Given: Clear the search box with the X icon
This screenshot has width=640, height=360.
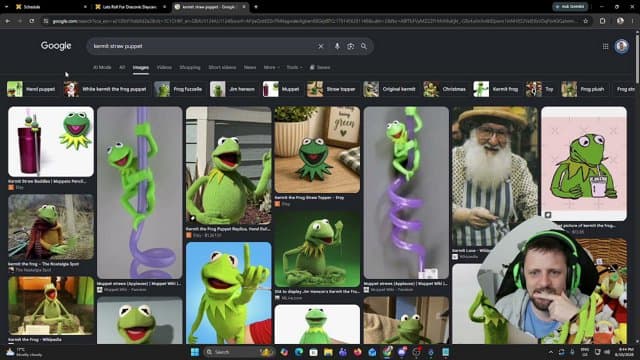Looking at the screenshot, I should (x=321, y=47).
